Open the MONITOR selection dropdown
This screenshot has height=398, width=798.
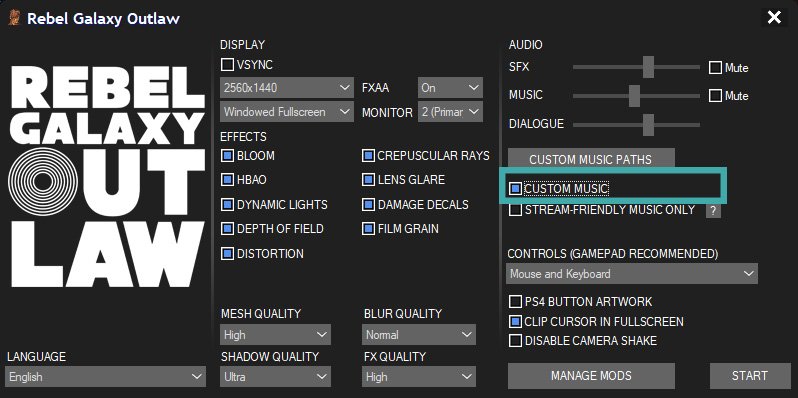(x=450, y=111)
